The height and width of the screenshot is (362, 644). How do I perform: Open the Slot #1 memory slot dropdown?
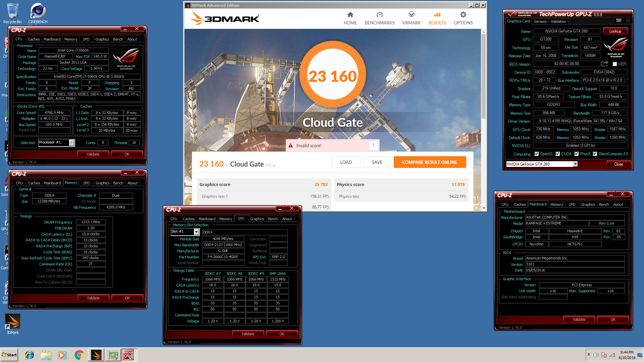(197, 232)
